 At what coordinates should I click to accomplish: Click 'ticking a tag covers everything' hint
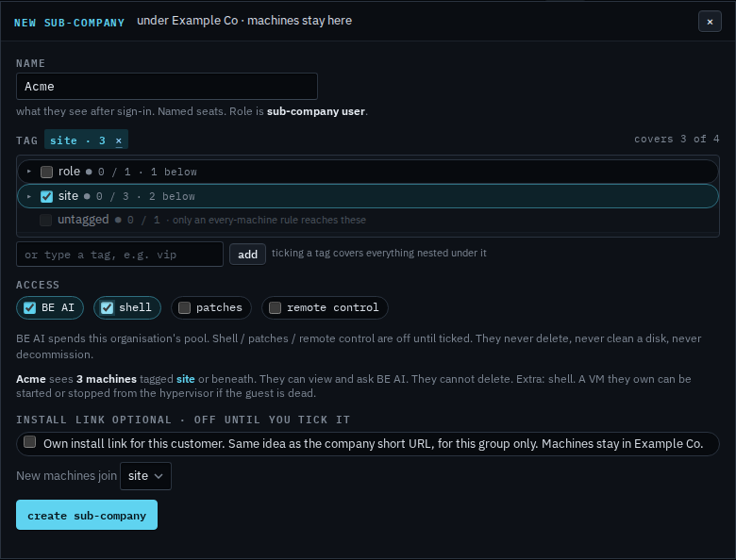tap(378, 254)
